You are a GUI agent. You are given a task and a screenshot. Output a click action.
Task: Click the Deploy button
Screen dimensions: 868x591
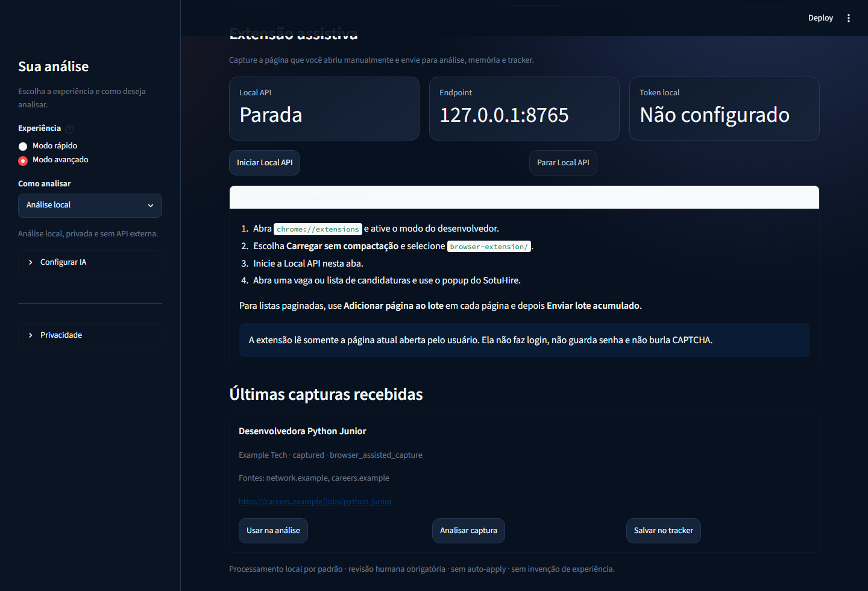tap(820, 18)
